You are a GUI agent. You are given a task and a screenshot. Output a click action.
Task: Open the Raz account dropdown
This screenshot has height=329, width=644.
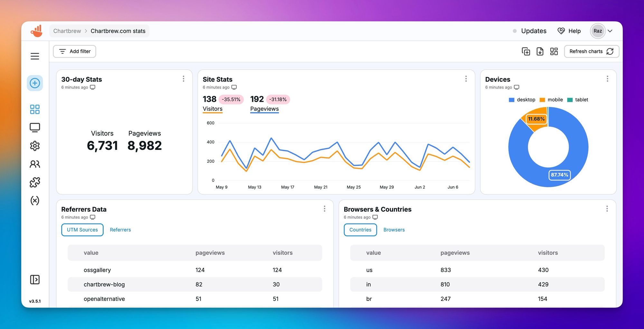(x=601, y=31)
